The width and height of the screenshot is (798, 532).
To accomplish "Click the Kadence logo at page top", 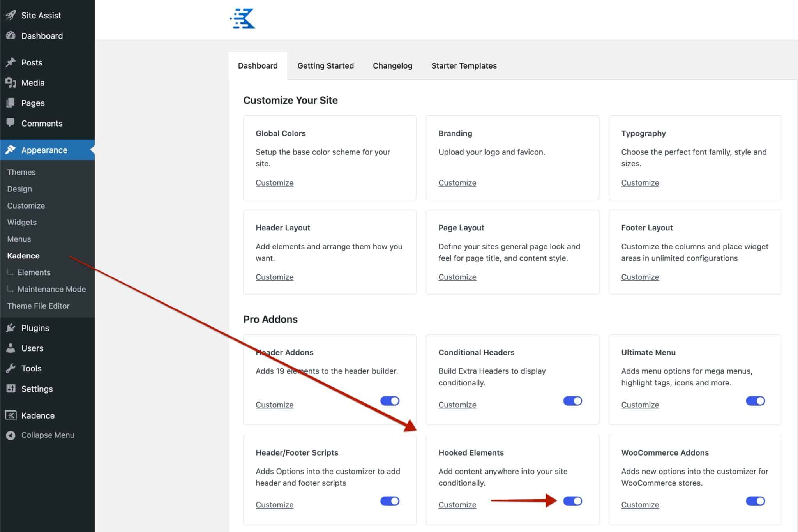I will coord(242,18).
